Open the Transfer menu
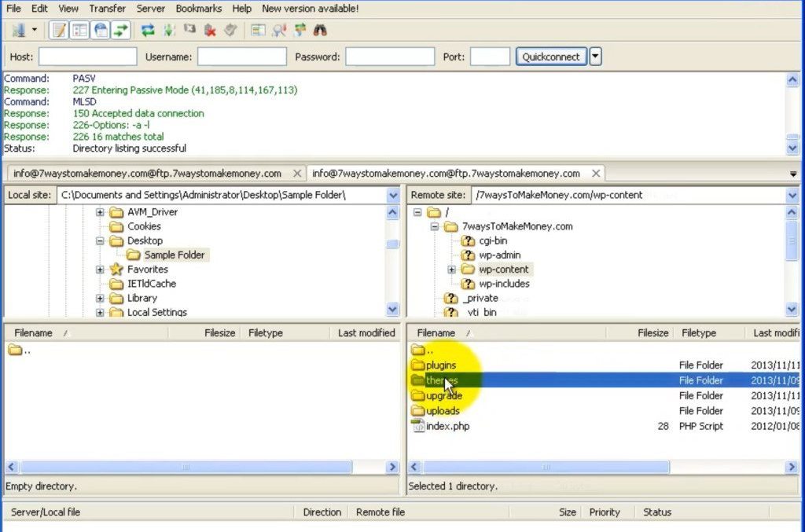Image resolution: width=805 pixels, height=532 pixels. 107,9
